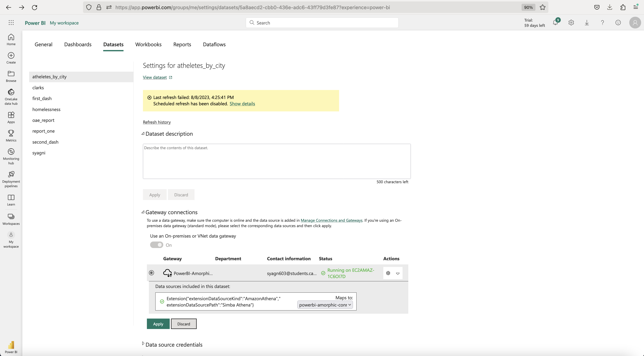Open Learn in the sidebar
Screen dimensions: 644x356
(x=11, y=200)
